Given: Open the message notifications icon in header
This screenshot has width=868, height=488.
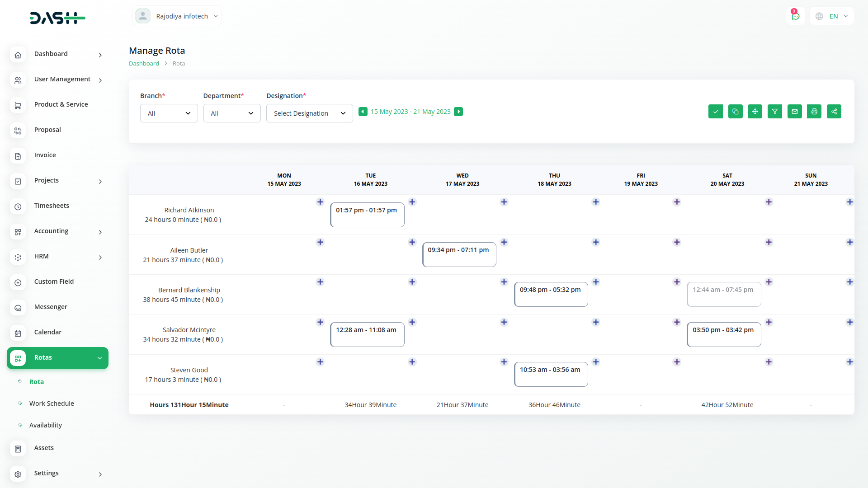Looking at the screenshot, I should tap(795, 16).
